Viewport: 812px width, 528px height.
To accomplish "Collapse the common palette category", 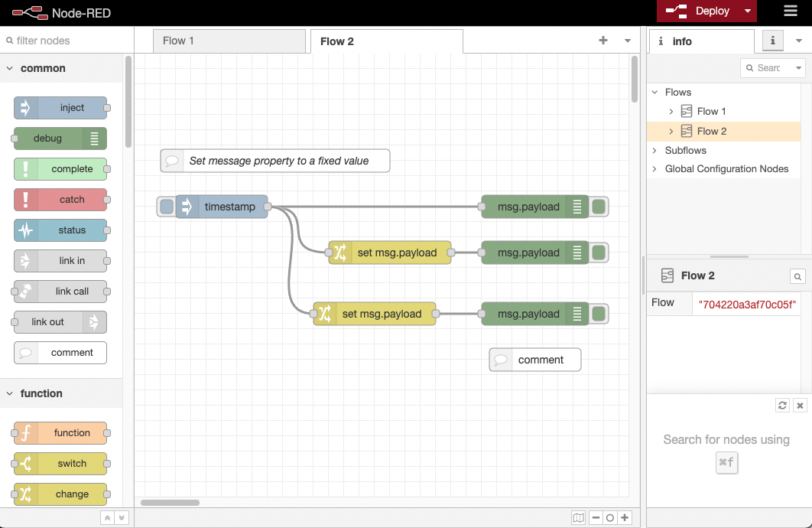I will tap(10, 68).
